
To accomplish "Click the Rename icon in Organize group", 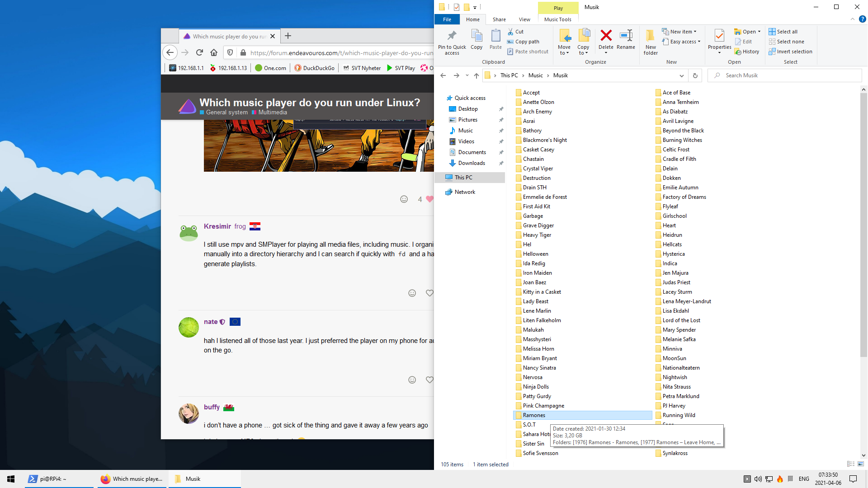I will tap(626, 36).
